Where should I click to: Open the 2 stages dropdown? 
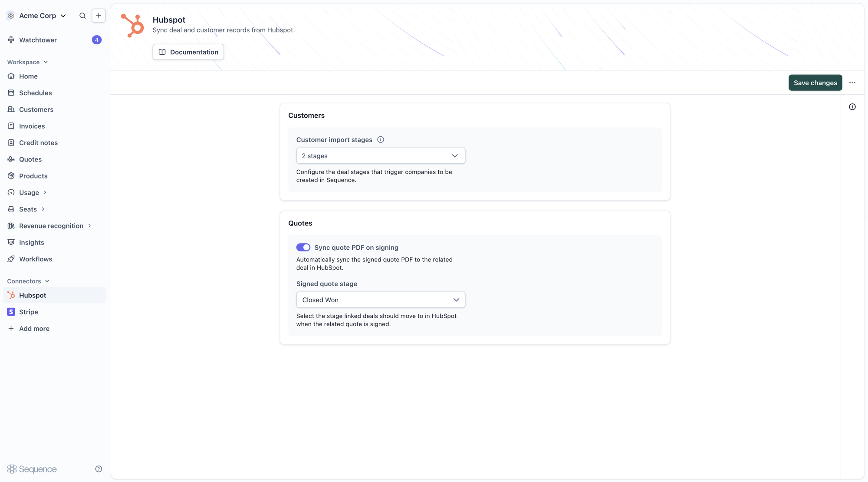[x=381, y=156]
